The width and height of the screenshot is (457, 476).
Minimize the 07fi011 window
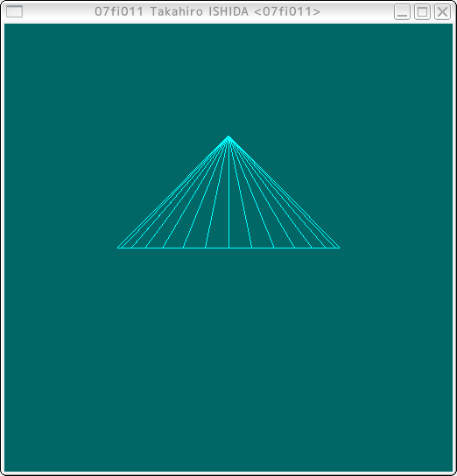pyautogui.click(x=402, y=12)
